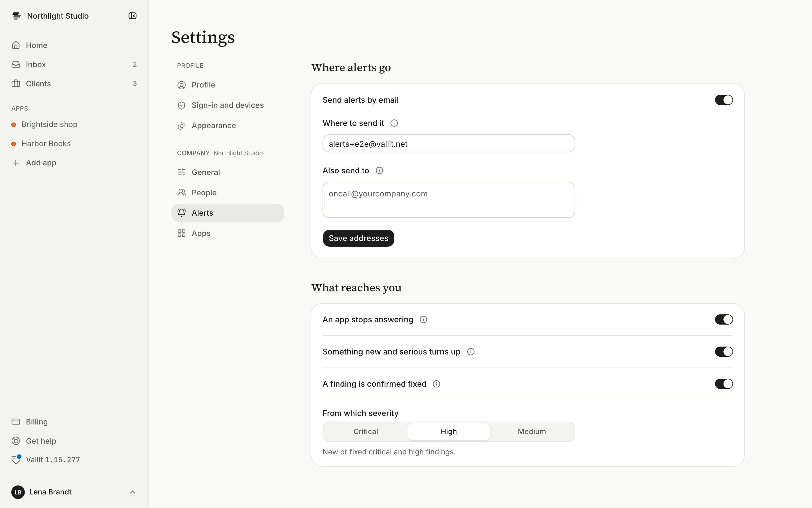Open Appearance settings
Image resolution: width=812 pixels, height=508 pixels.
pyautogui.click(x=228, y=126)
